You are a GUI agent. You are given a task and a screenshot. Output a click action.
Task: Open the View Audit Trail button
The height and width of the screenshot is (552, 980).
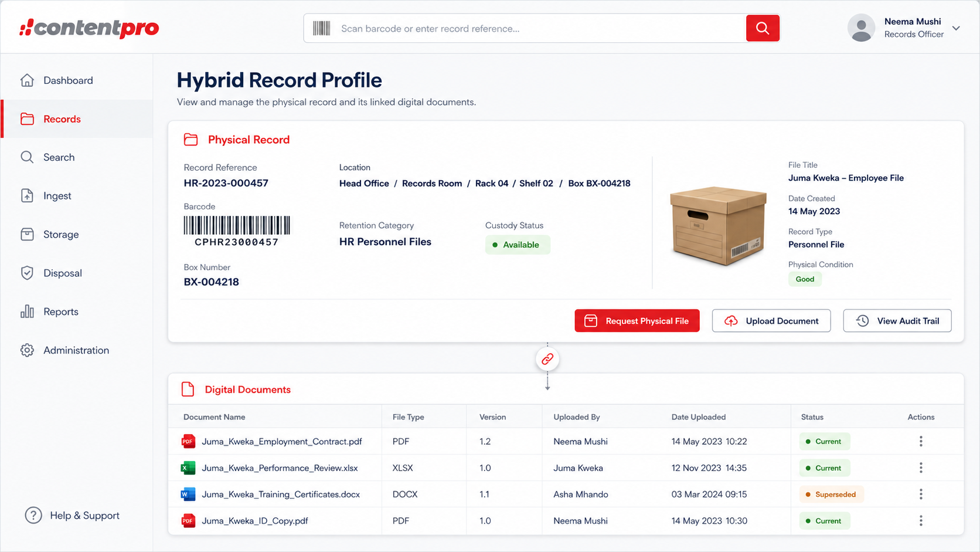(x=897, y=321)
